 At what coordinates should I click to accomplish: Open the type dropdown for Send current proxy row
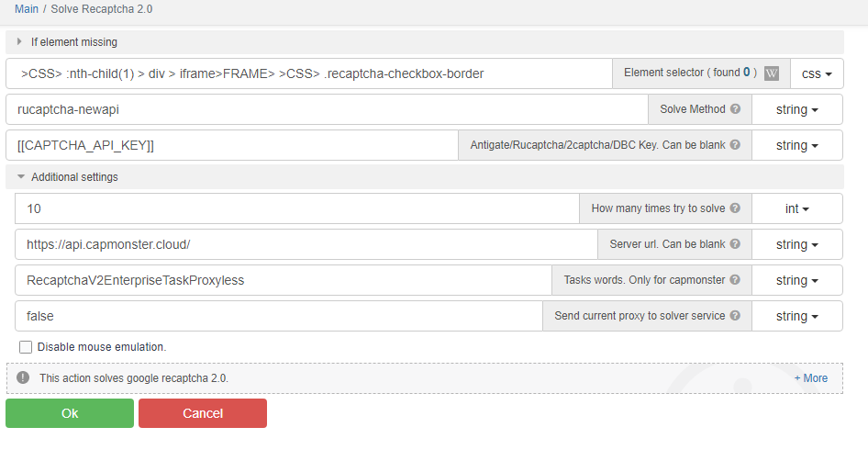point(797,317)
